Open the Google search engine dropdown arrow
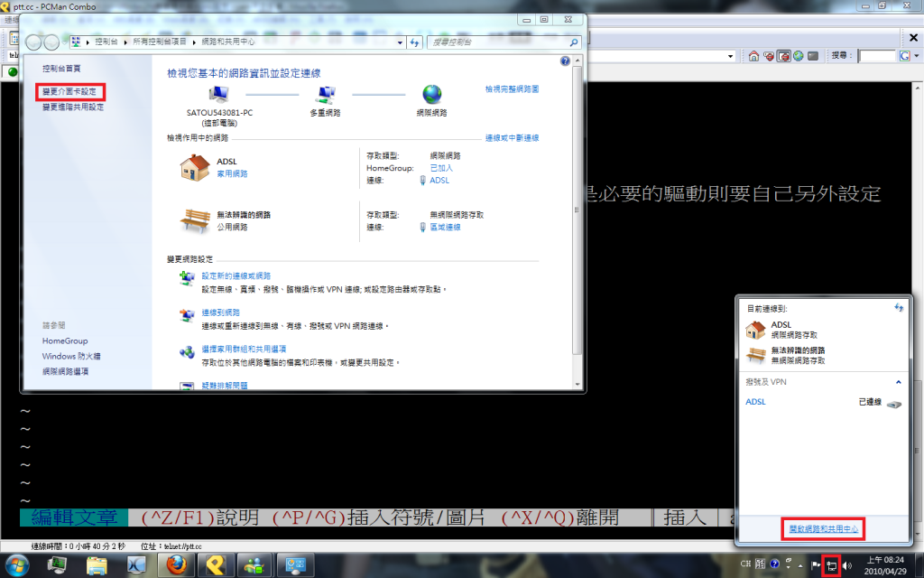 [x=916, y=56]
